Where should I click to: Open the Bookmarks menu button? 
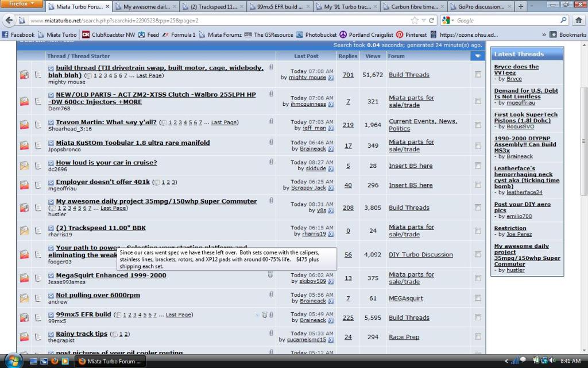[x=568, y=34]
